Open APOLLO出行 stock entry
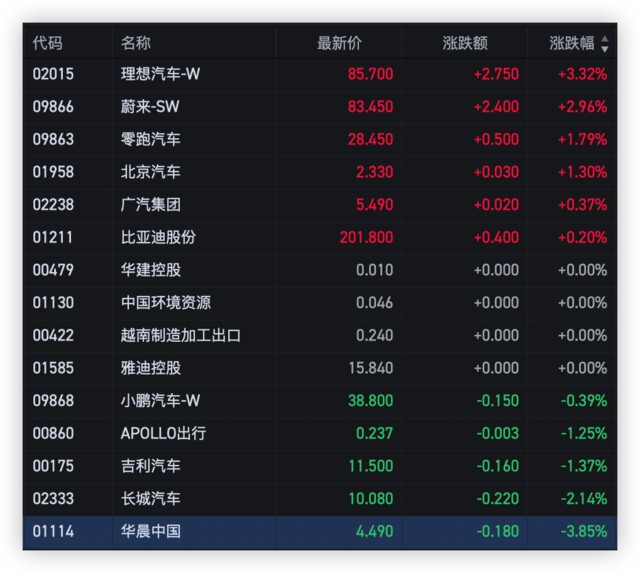This screenshot has height=573, width=640. (163, 433)
